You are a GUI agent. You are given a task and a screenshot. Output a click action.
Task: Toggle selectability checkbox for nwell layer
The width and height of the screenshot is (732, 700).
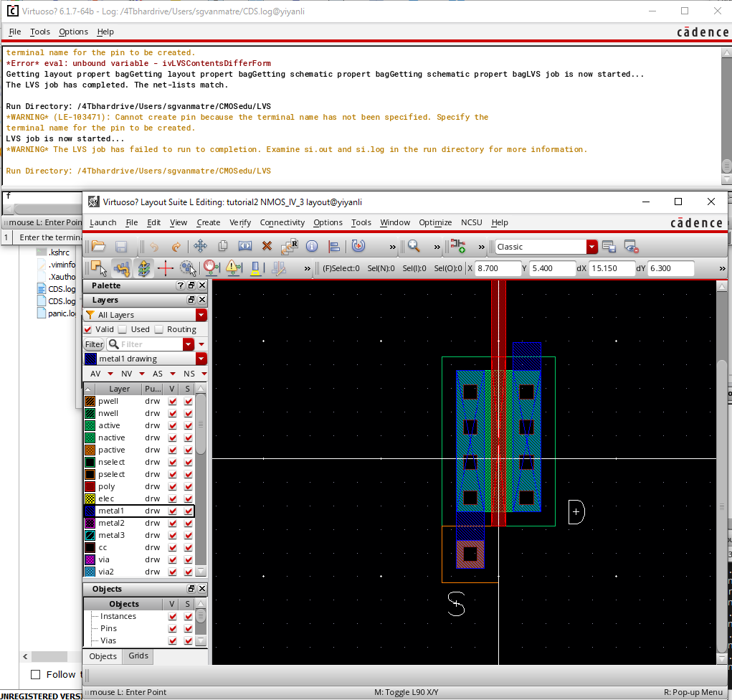(188, 413)
